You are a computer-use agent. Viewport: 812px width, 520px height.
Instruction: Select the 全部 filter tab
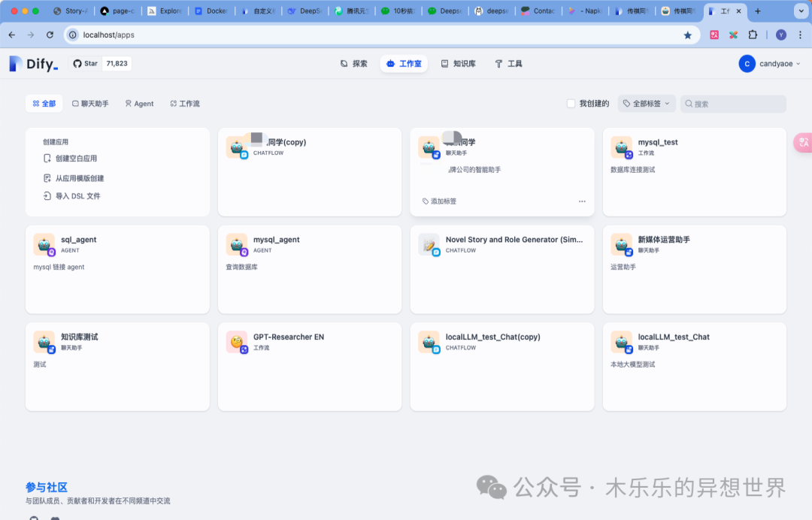tap(44, 104)
